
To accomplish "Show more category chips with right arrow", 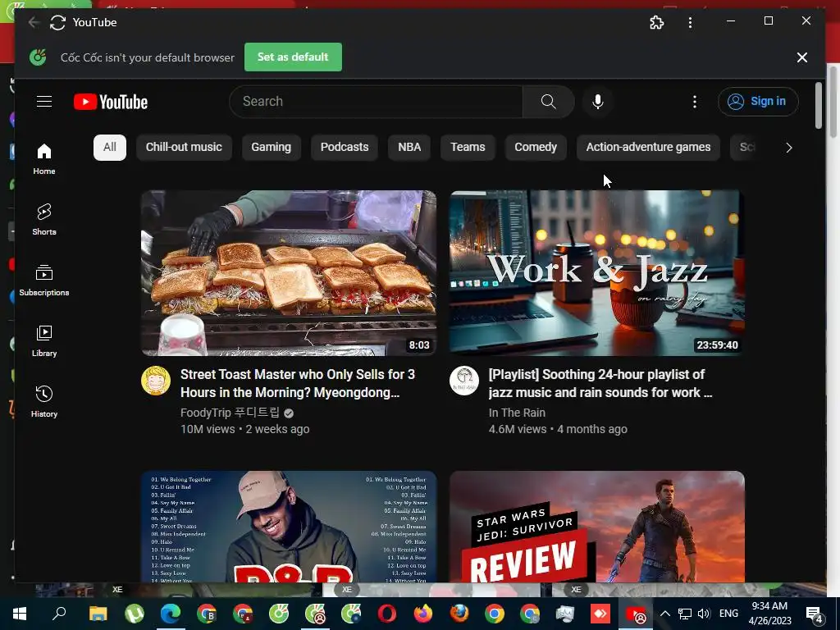I will click(788, 148).
